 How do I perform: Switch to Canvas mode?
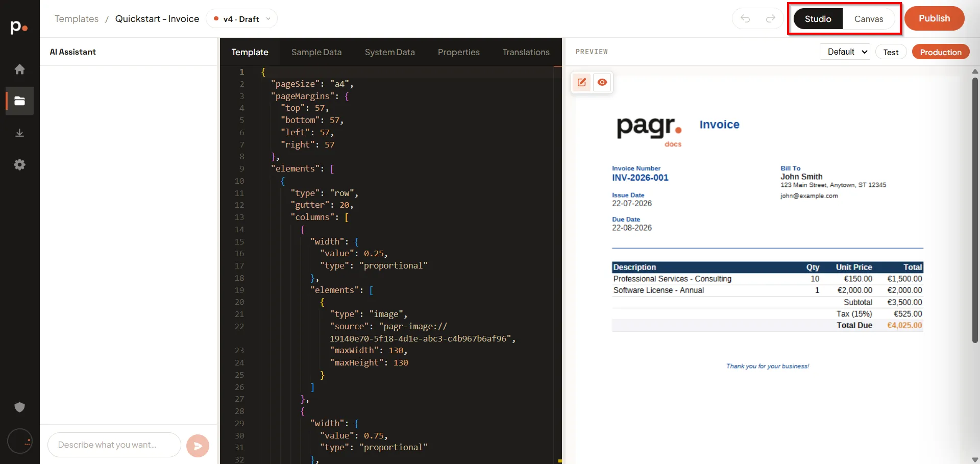868,19
